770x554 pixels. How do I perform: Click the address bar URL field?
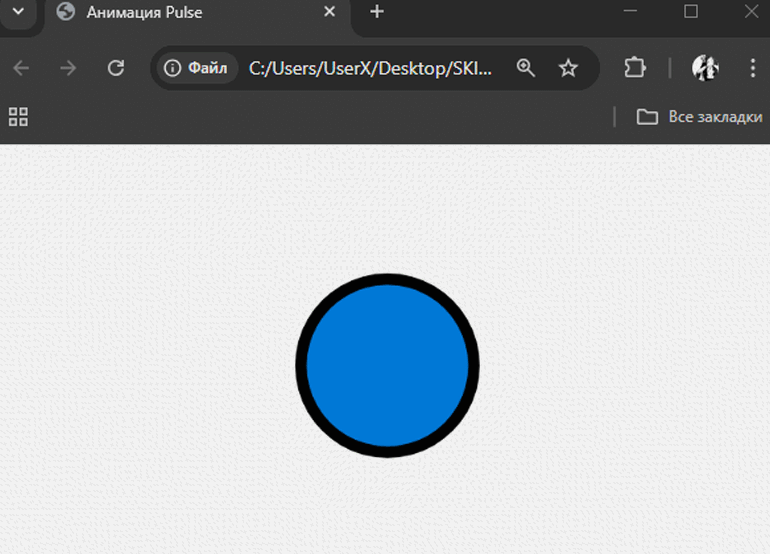pos(370,68)
